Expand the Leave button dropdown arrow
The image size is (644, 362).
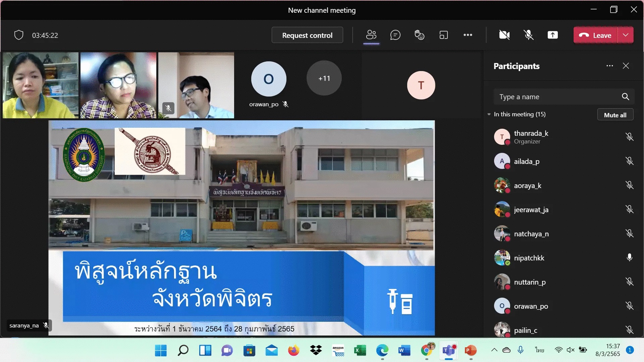tap(626, 35)
